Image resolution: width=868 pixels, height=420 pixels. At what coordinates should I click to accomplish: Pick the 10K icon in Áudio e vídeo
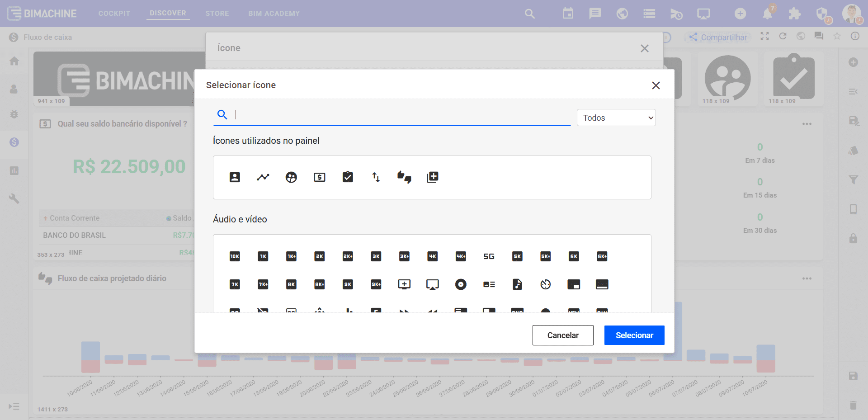(x=235, y=256)
